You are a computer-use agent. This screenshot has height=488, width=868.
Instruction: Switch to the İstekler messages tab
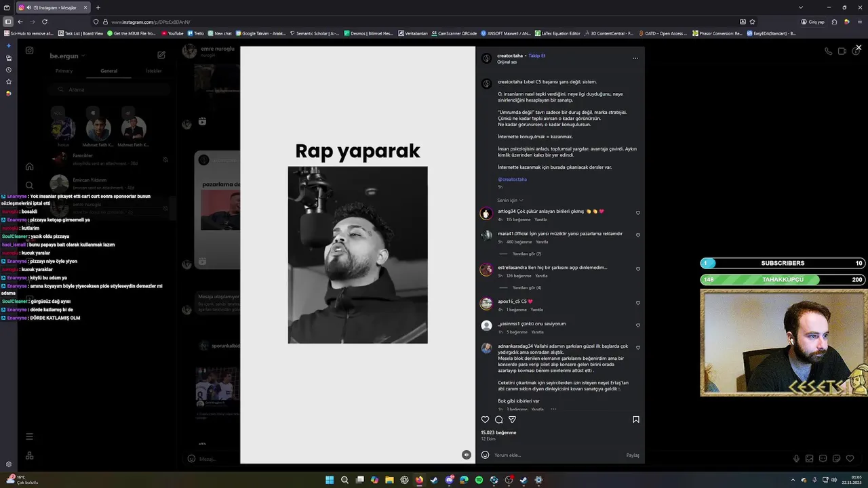[154, 71]
